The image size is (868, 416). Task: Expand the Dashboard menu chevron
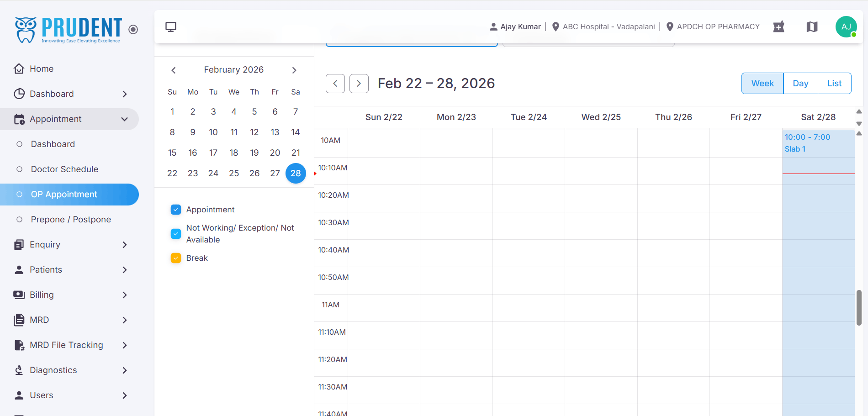(x=125, y=94)
